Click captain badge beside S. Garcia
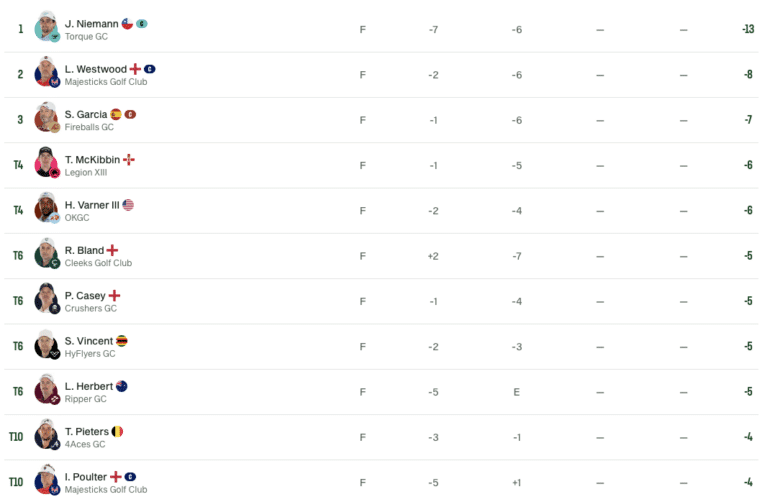This screenshot has height=502, width=770. pyautogui.click(x=130, y=114)
